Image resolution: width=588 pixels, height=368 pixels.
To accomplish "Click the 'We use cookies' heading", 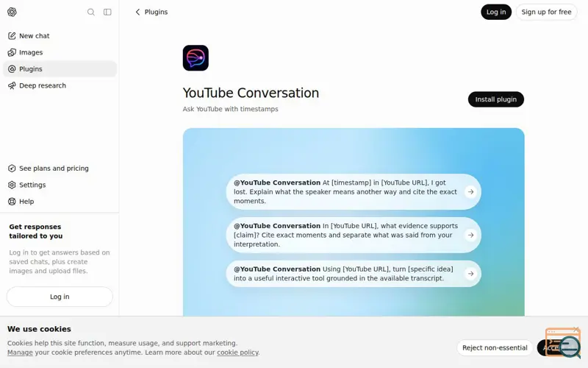I will [x=39, y=329].
